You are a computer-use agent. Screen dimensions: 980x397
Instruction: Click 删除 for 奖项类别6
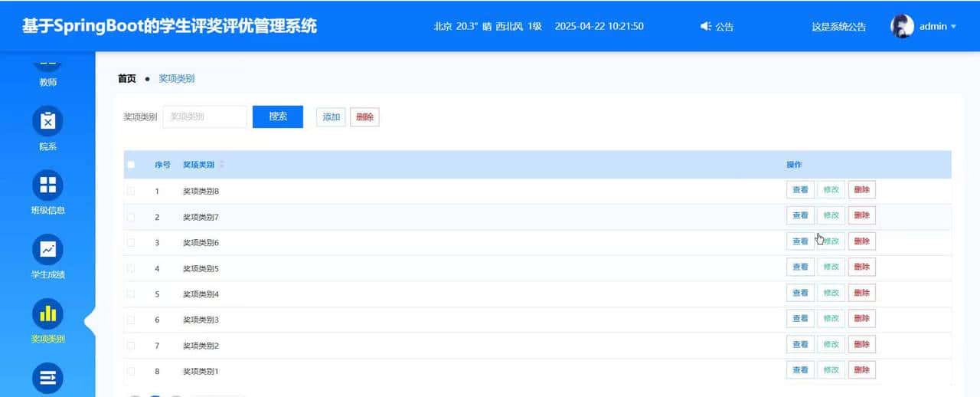coord(861,241)
